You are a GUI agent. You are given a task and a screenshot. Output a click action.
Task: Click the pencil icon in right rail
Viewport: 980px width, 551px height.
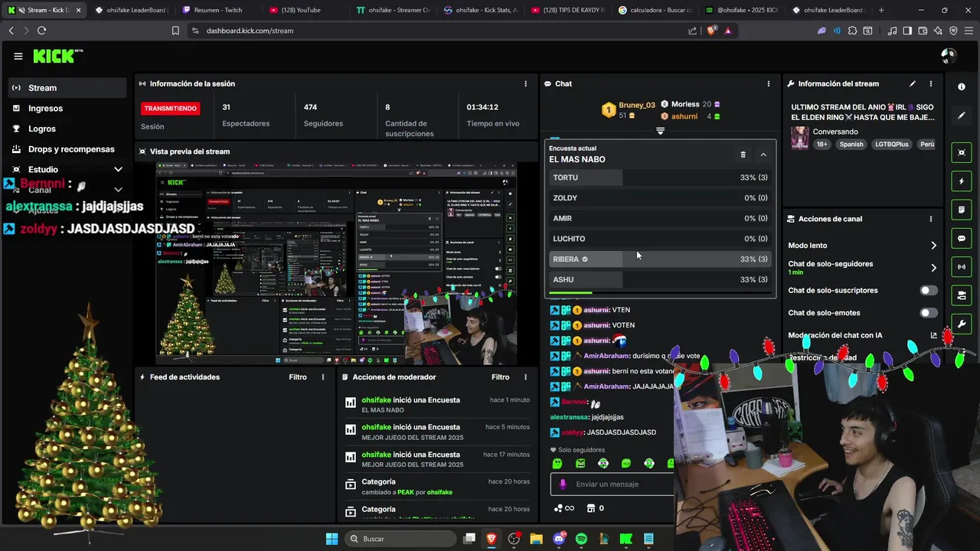point(962,116)
